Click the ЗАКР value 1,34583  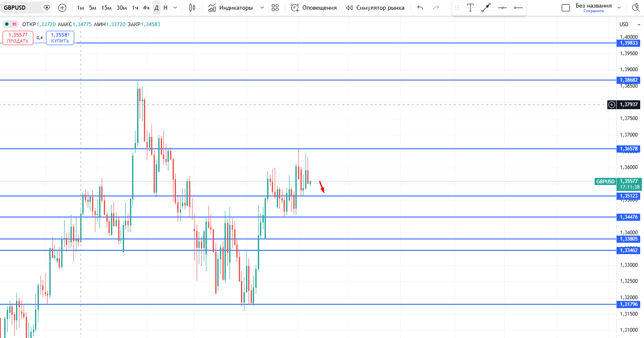point(150,24)
